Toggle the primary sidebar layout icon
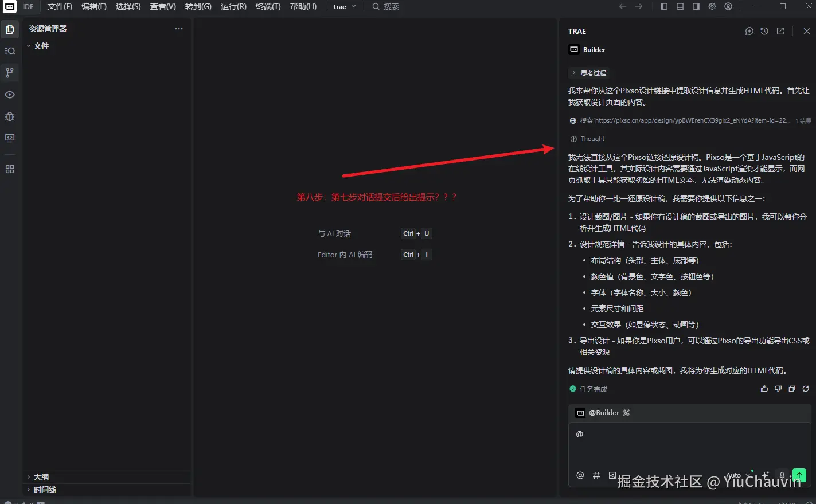Image resolution: width=816 pixels, height=504 pixels. (x=664, y=6)
